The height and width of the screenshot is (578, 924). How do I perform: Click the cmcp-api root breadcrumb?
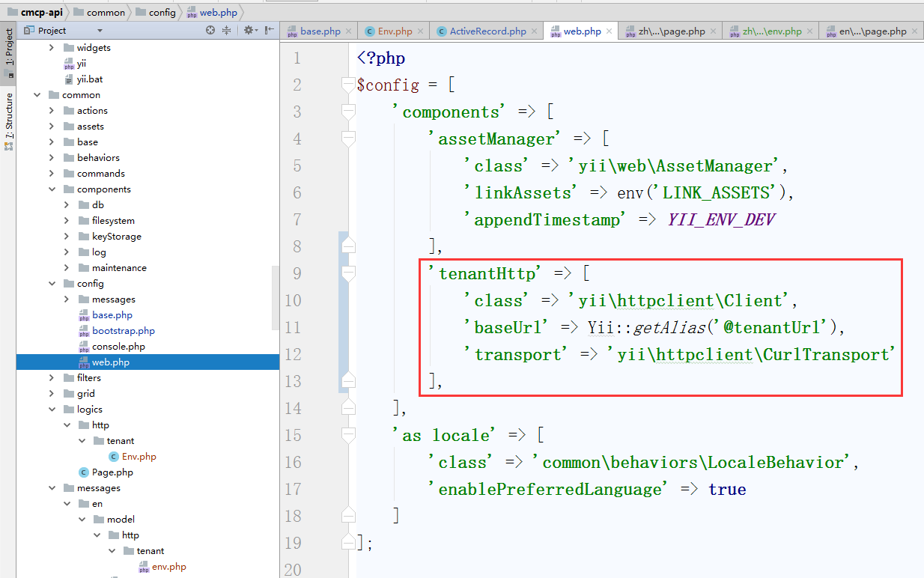(41, 12)
